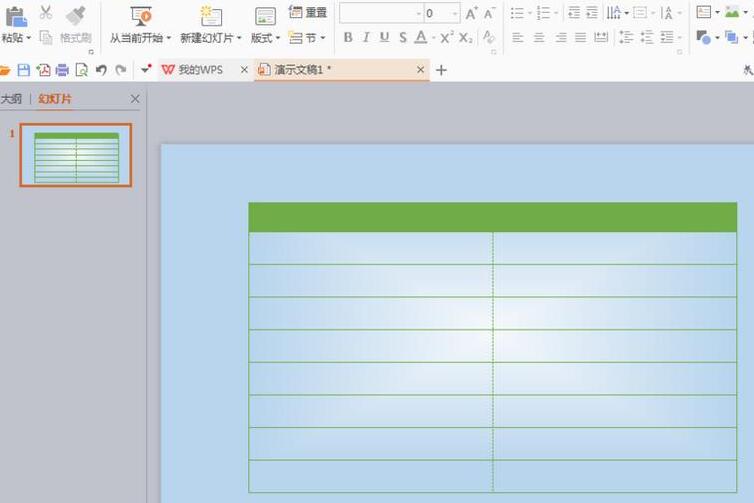Click the decrease font size A- icon

click(x=489, y=13)
